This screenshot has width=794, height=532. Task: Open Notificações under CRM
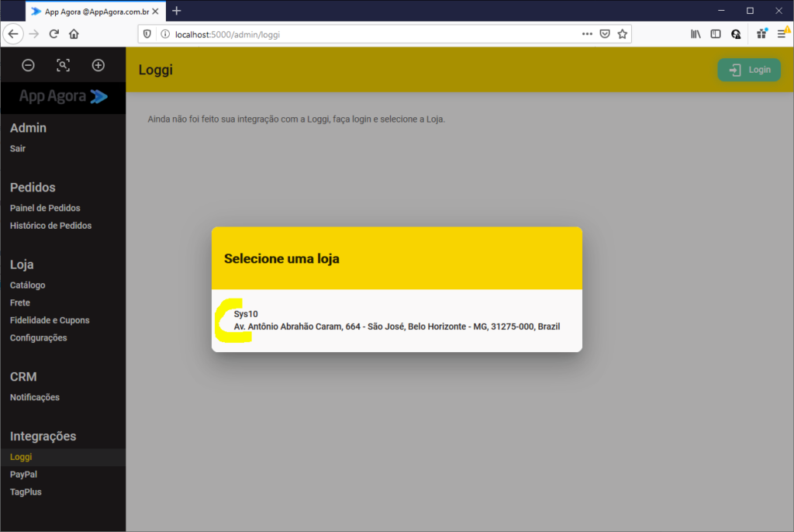35,397
